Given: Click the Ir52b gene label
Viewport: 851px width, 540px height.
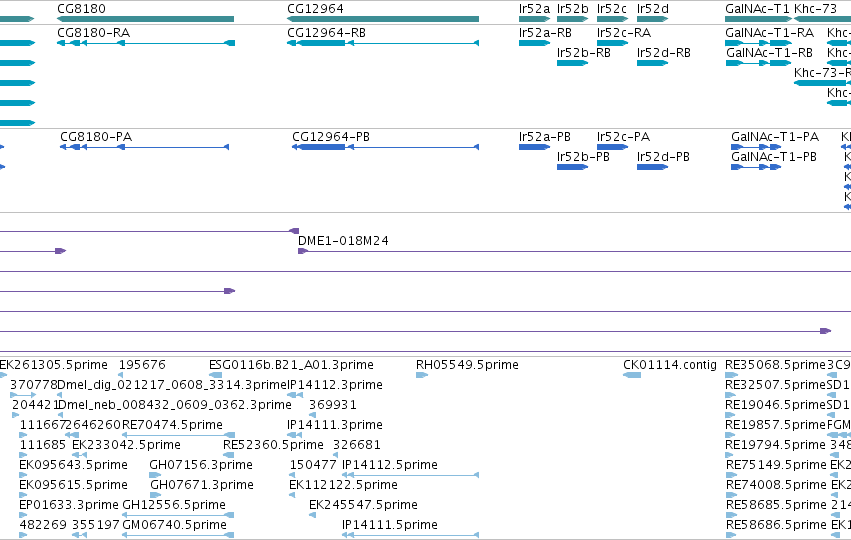Looking at the screenshot, I should click(x=573, y=9).
